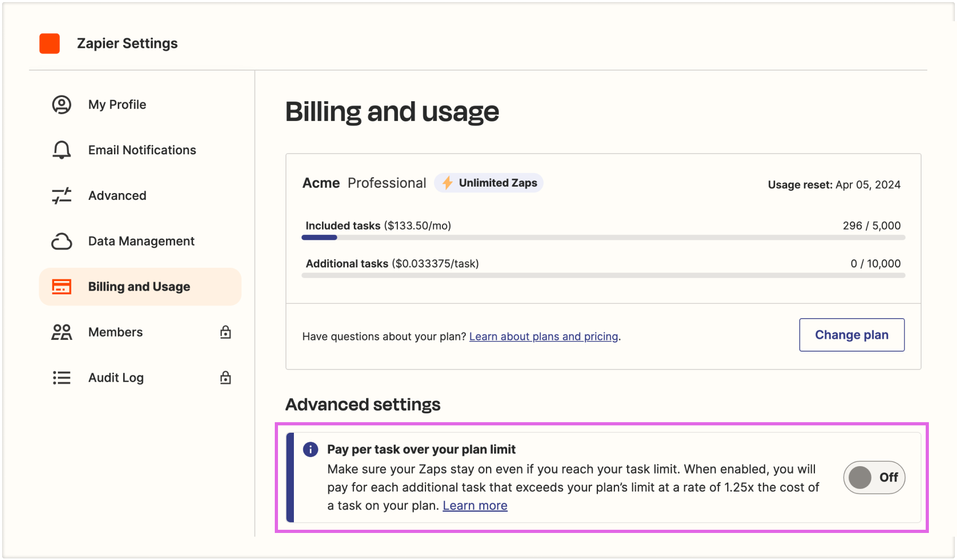This screenshot has width=957, height=560.
Task: Click the Billing and usage page heading
Action: coord(392,112)
